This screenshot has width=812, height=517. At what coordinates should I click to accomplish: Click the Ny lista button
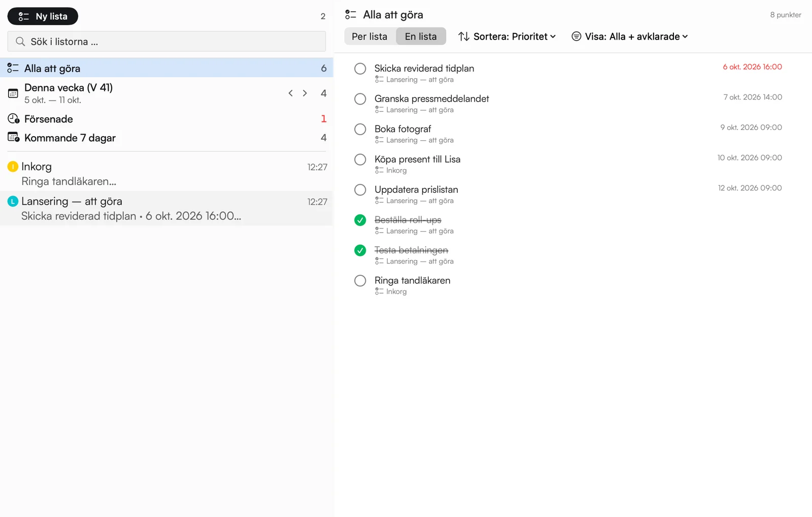point(43,16)
